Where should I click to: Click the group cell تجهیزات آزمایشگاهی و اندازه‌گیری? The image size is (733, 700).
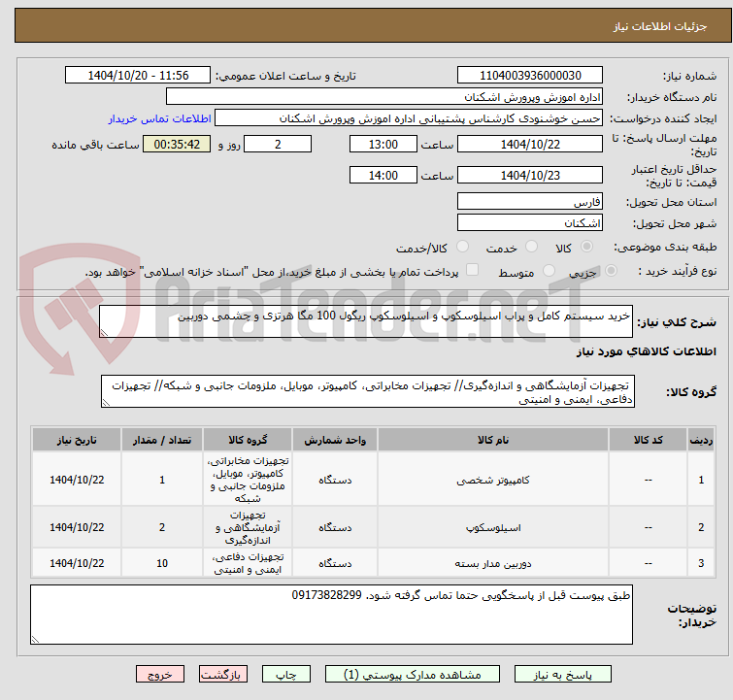tap(248, 527)
